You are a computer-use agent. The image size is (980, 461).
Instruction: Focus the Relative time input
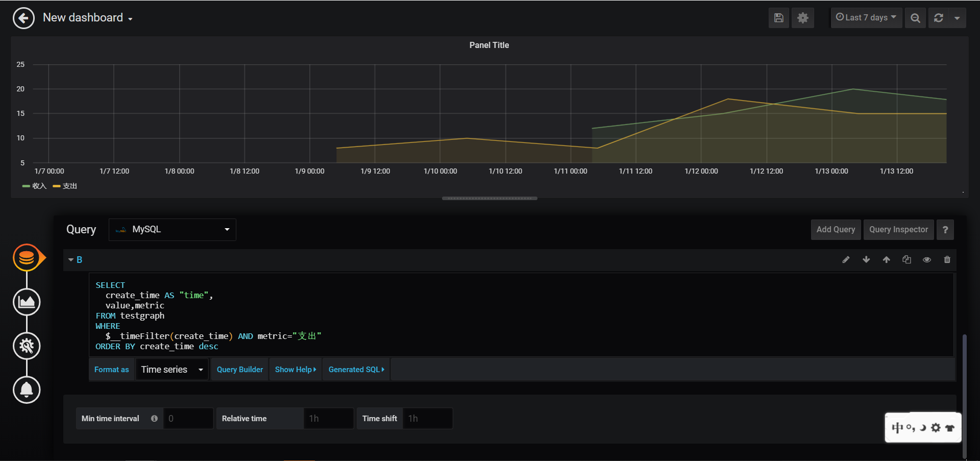(329, 419)
